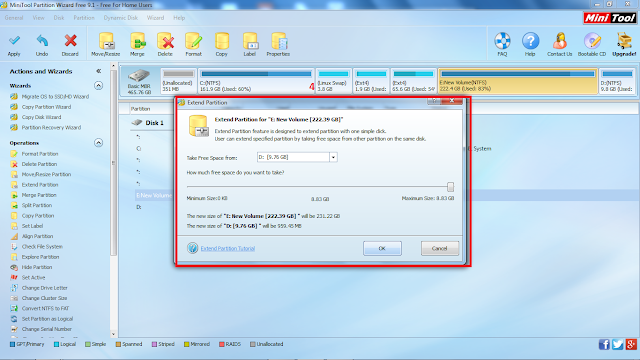The image size is (640, 360).
Task: Choose Delete Partition operation
Action: coord(39,164)
